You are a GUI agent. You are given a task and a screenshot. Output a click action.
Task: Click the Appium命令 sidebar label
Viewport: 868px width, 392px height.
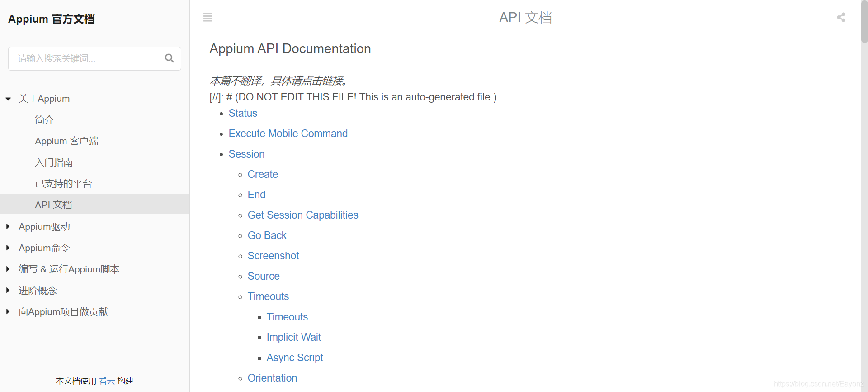click(x=44, y=248)
